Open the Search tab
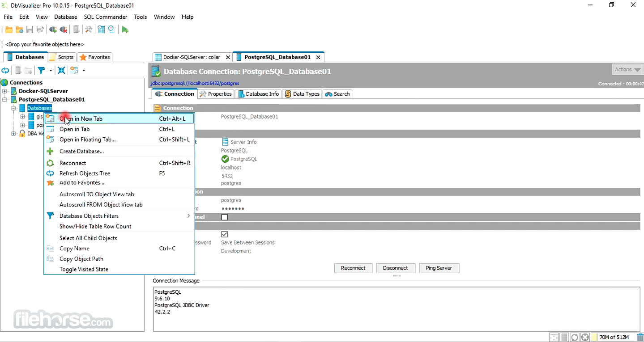The width and height of the screenshot is (644, 342). (x=337, y=94)
